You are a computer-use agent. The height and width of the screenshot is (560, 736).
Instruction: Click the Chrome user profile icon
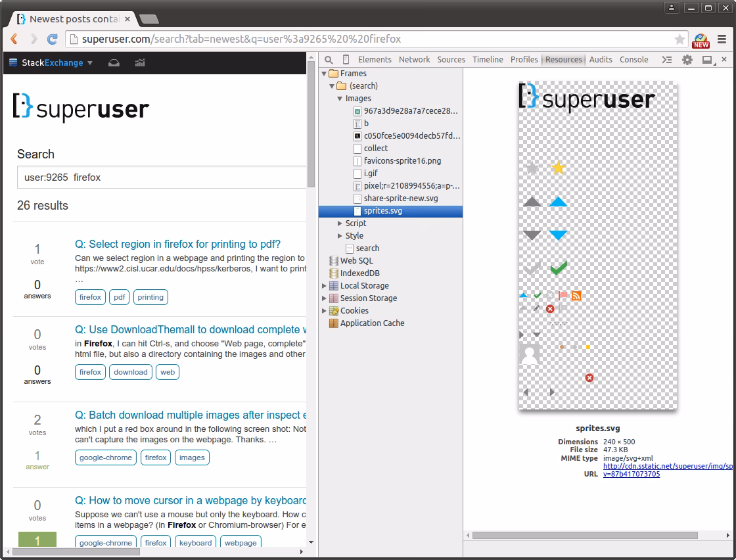(671, 7)
